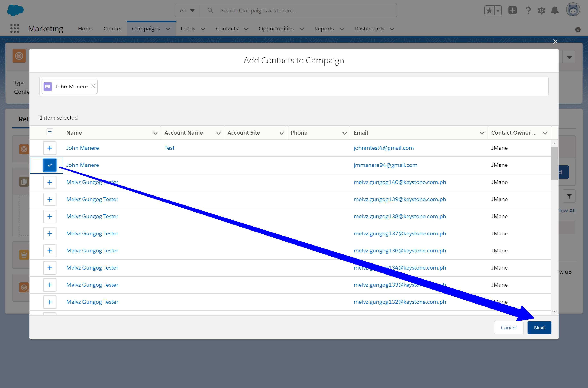Expand the Leads tab menu chevron

pos(203,29)
